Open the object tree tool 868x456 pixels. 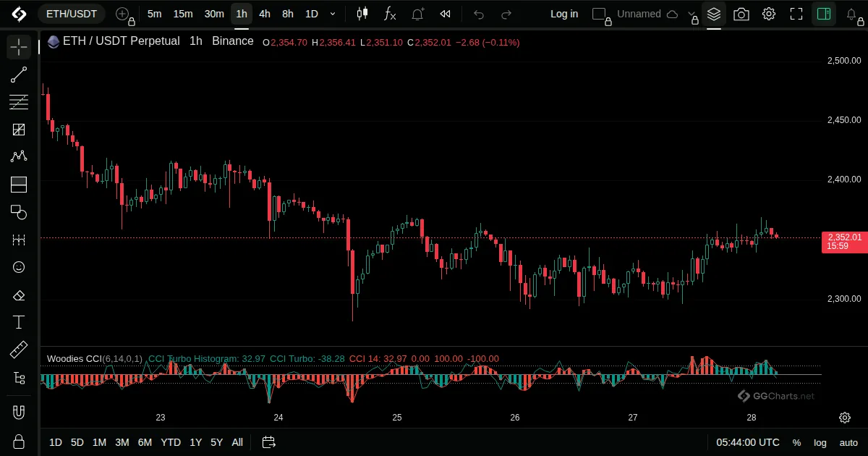pyautogui.click(x=19, y=377)
